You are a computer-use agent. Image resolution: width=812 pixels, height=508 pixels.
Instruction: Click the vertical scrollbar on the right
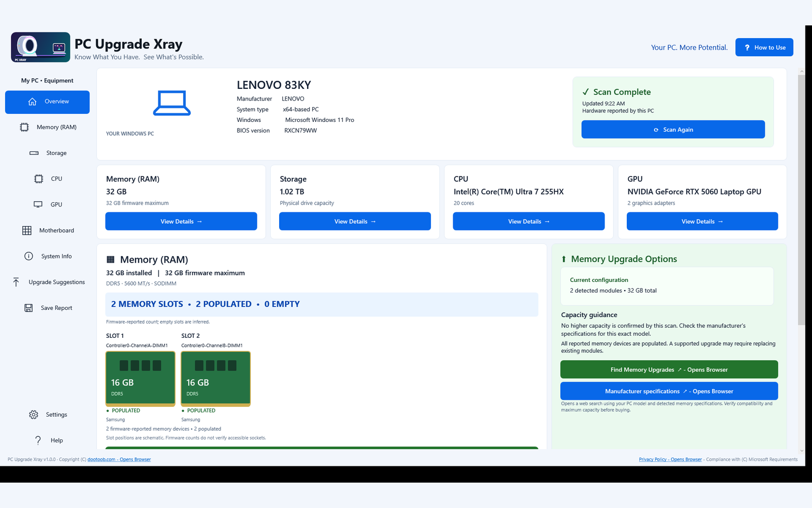801,200
